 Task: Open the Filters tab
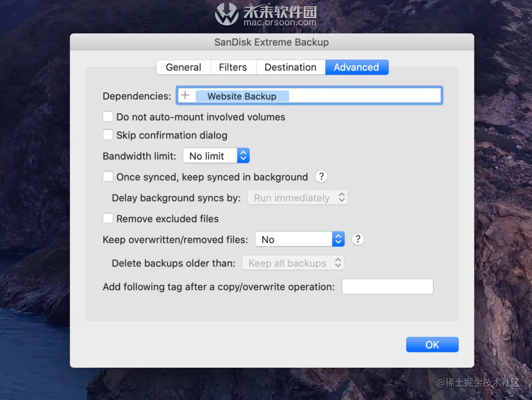[233, 67]
